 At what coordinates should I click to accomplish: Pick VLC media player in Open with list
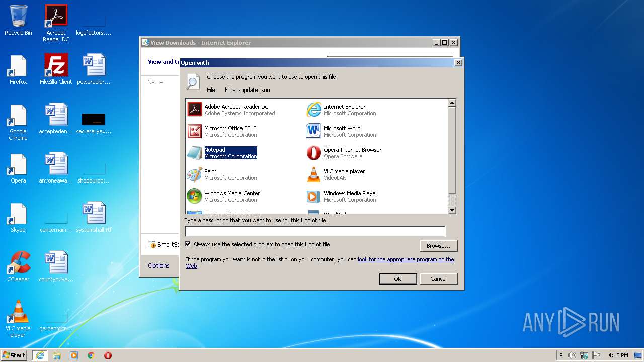(x=336, y=174)
